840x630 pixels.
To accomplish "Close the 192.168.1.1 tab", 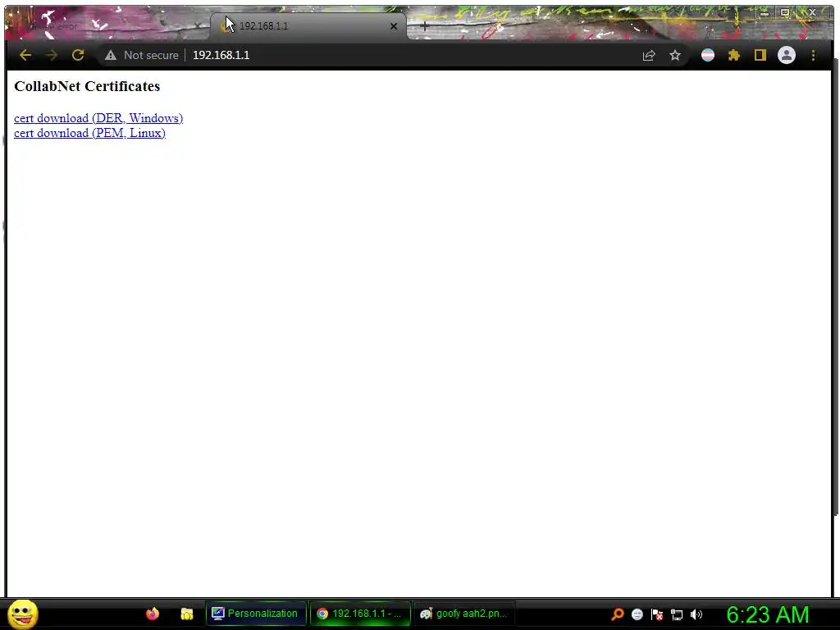I will pyautogui.click(x=394, y=25).
